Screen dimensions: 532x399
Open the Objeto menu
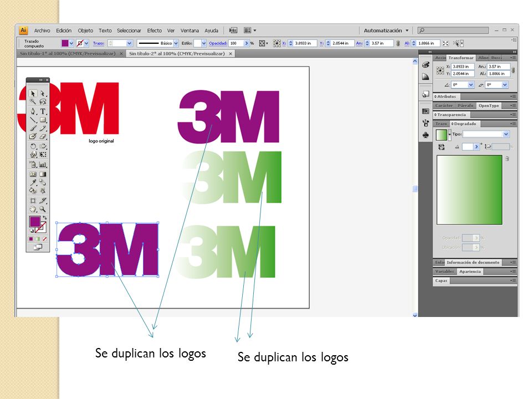point(85,30)
